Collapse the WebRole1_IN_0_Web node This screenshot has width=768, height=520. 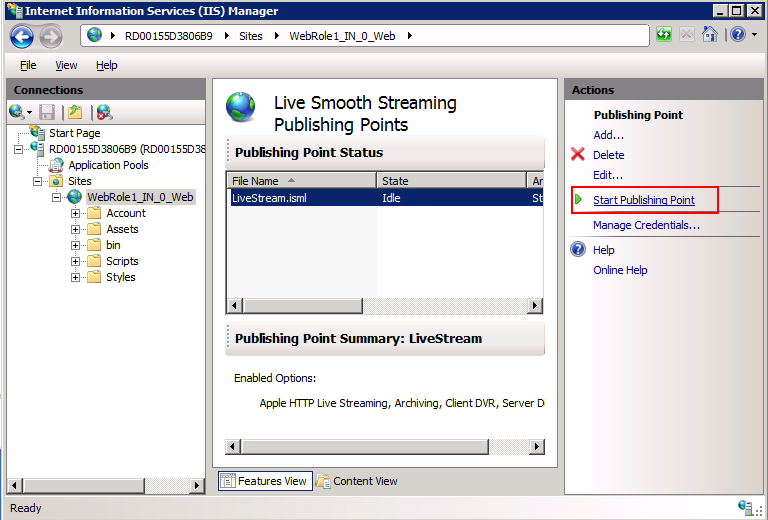pyautogui.click(x=56, y=197)
